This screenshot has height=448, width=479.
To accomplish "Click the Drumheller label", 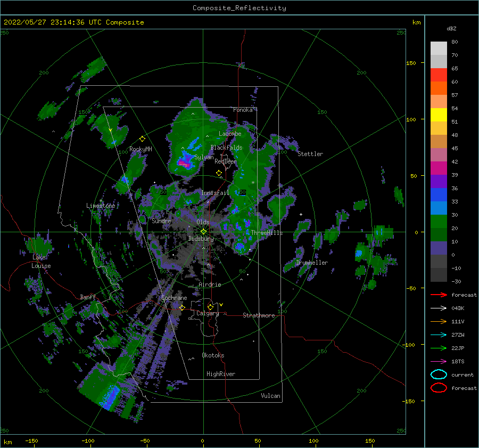I will (x=312, y=263).
